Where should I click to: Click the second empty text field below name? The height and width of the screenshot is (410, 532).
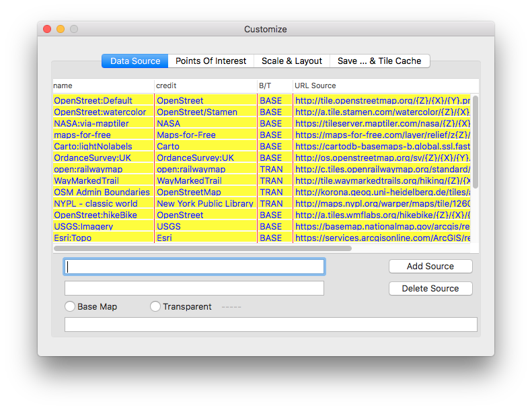194,288
